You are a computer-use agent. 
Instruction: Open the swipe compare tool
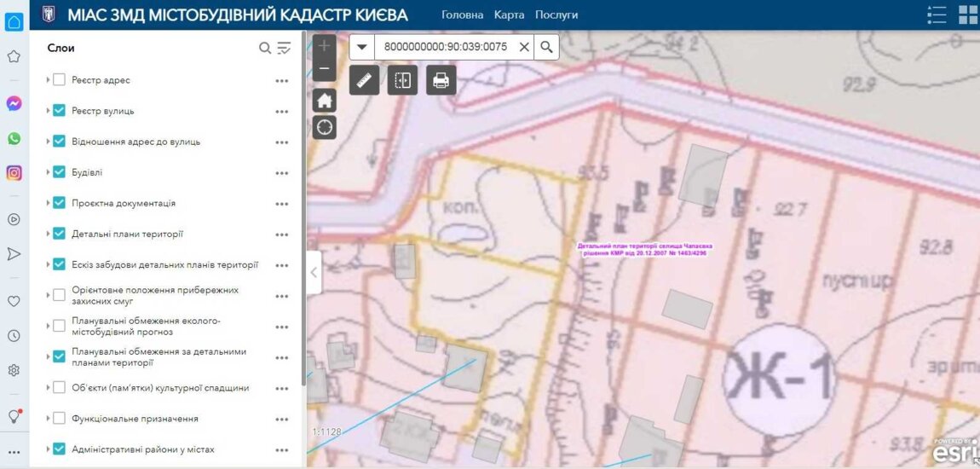click(x=402, y=80)
